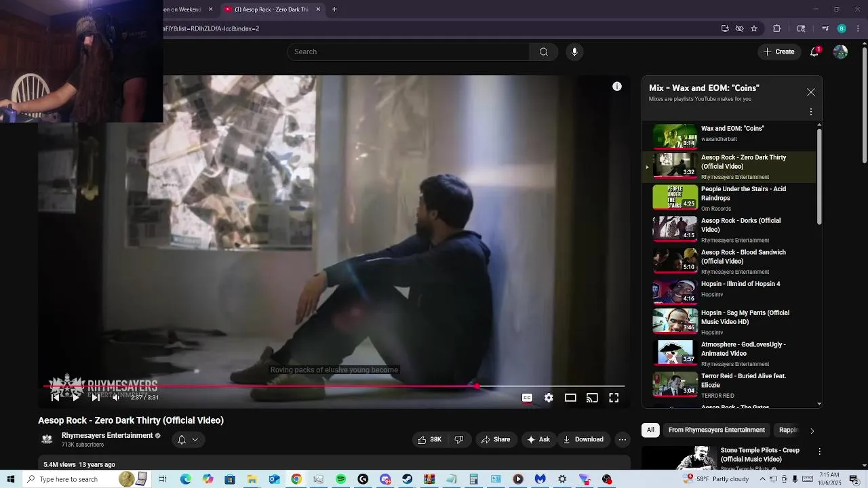868x488 pixels.
Task: Click the Ask button
Action: (538, 439)
